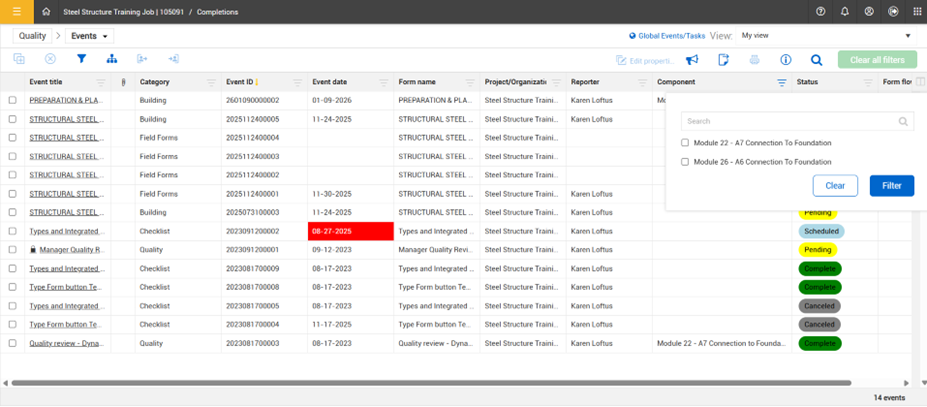Go to the home icon
The image size is (927, 407).
tap(46, 11)
